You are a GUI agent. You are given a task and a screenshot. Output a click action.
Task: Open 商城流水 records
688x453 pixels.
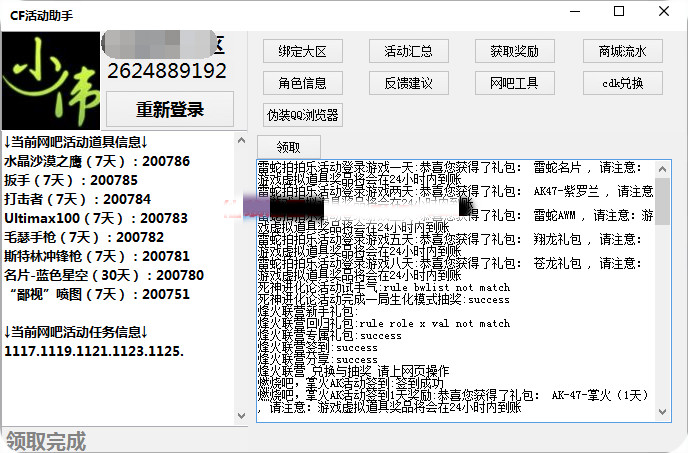click(623, 51)
